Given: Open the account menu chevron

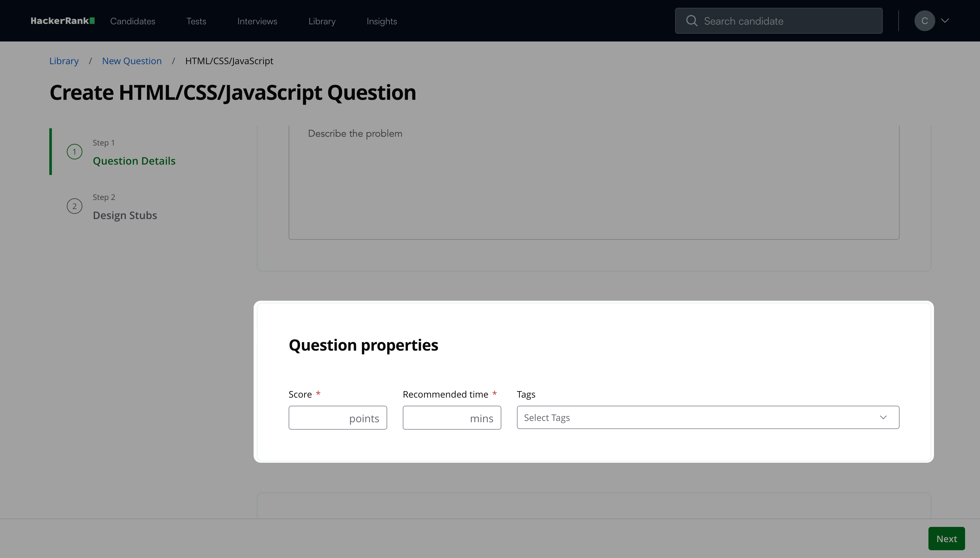Looking at the screenshot, I should click(x=945, y=21).
